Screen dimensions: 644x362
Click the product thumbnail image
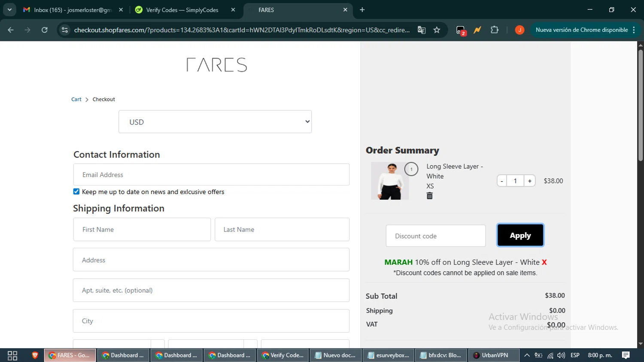(390, 181)
